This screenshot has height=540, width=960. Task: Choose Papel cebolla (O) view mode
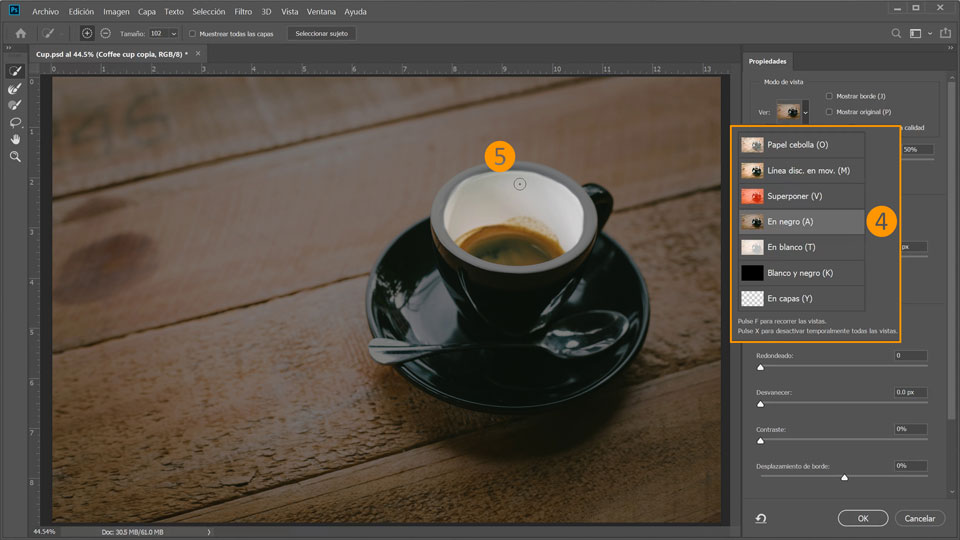coord(797,145)
